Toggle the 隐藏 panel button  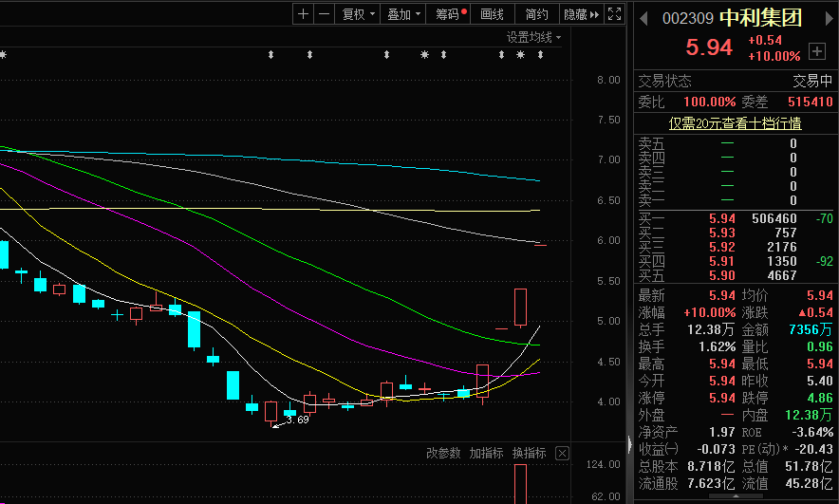(581, 14)
